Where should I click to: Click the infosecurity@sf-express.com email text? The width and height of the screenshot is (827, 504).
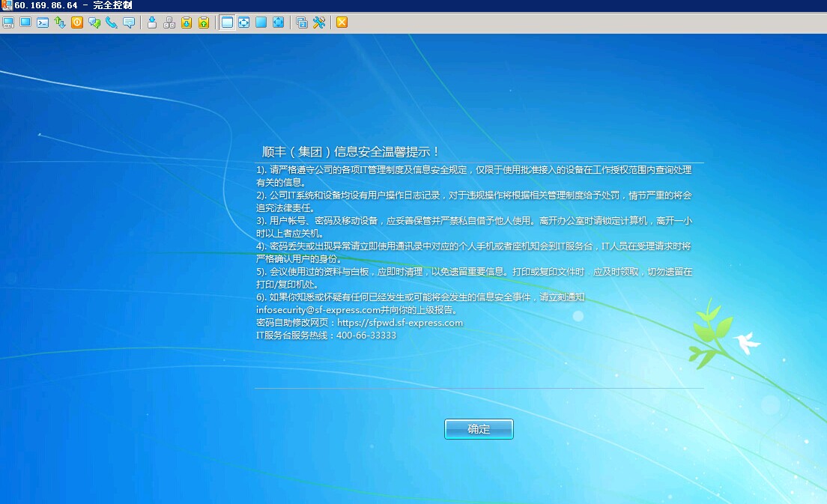(x=318, y=310)
